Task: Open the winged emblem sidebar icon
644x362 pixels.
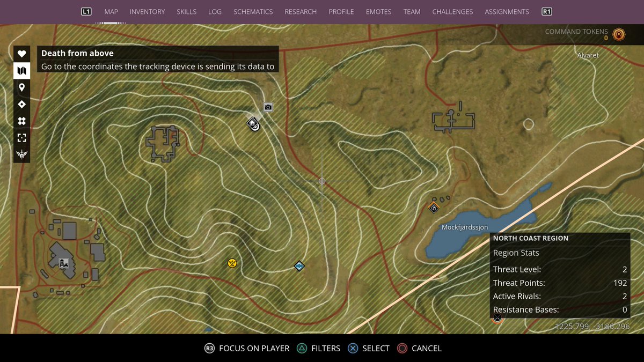Action: click(x=21, y=155)
